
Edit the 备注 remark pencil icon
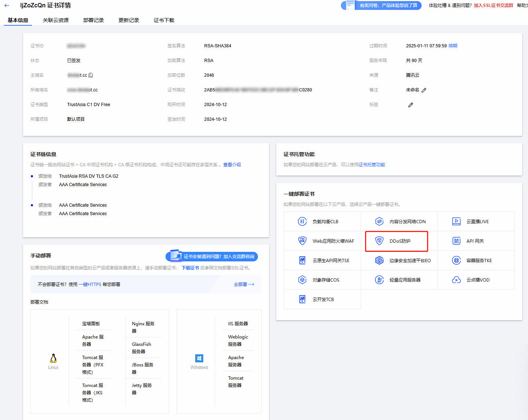tap(424, 90)
